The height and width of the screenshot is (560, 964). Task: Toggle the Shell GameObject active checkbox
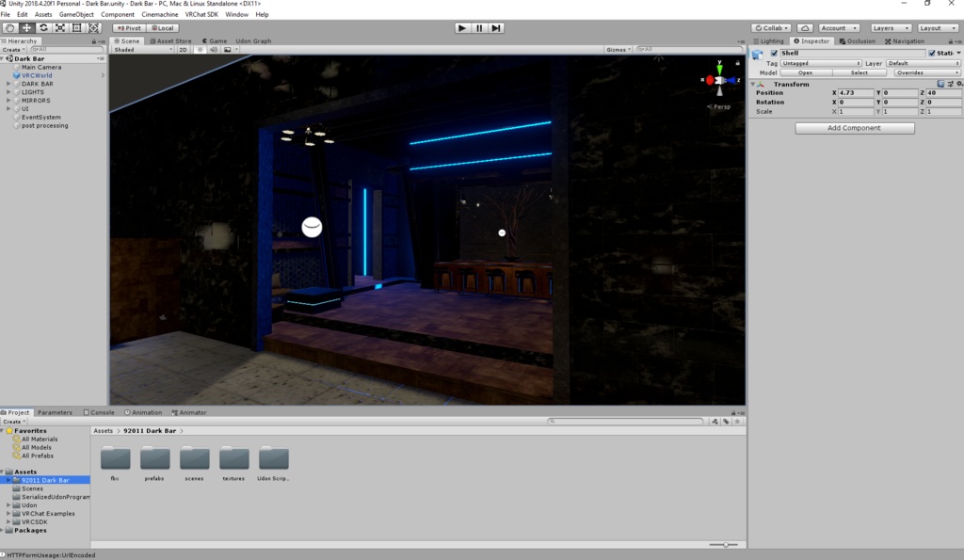(775, 53)
